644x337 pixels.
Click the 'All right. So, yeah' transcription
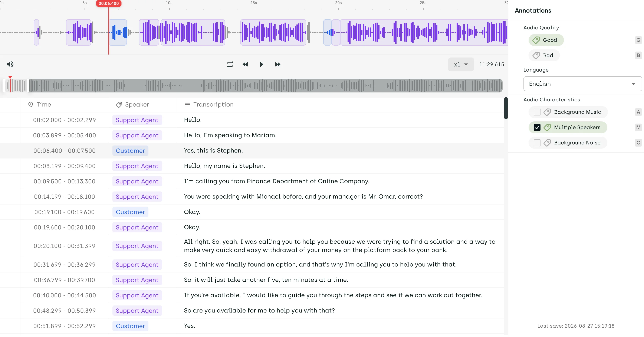coord(339,246)
